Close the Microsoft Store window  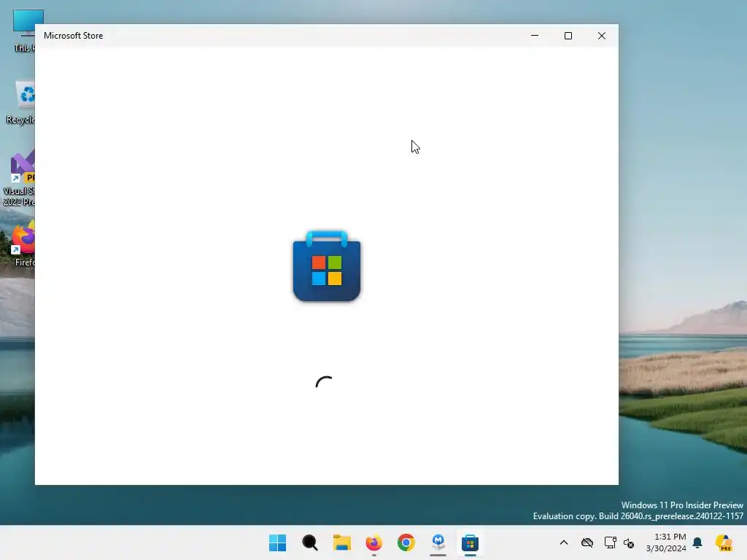tap(602, 36)
